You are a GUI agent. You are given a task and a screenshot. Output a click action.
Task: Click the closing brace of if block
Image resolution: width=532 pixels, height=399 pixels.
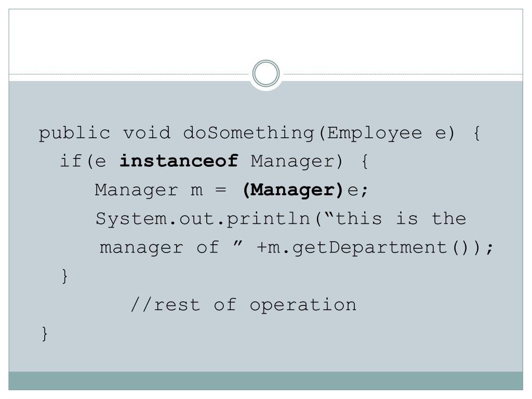coord(65,276)
